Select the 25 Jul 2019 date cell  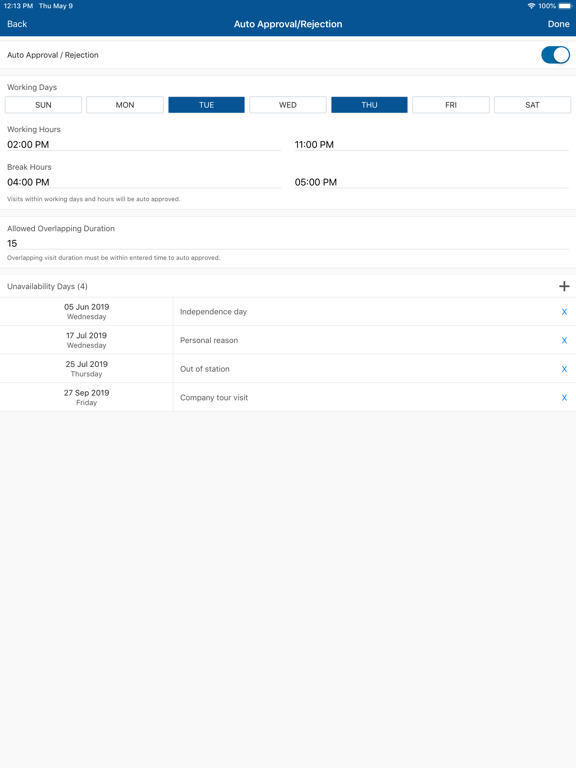pos(86,369)
